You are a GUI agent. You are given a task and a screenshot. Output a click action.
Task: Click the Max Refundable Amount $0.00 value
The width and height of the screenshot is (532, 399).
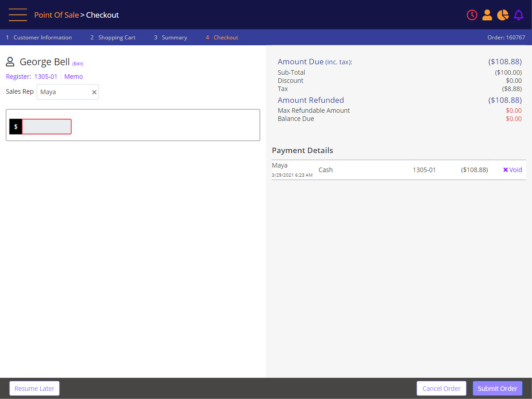pyautogui.click(x=514, y=111)
